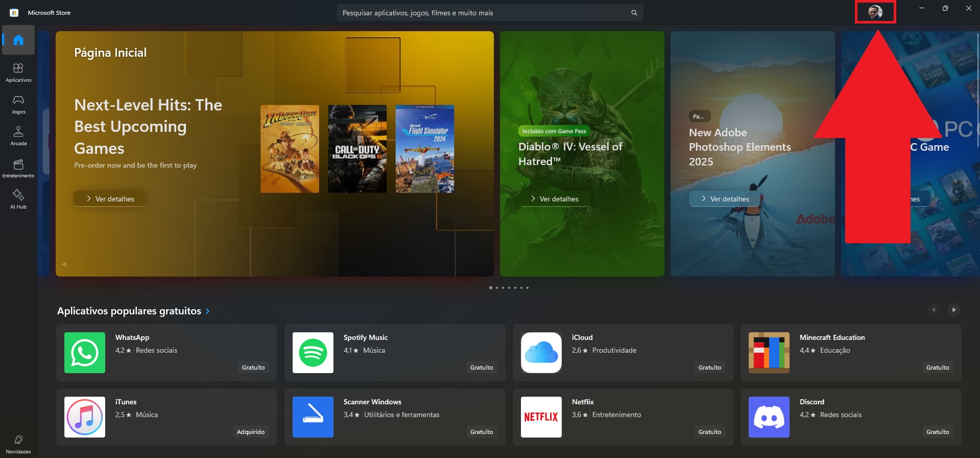Open Aplicativos populares gratuitos heading link

point(129,311)
